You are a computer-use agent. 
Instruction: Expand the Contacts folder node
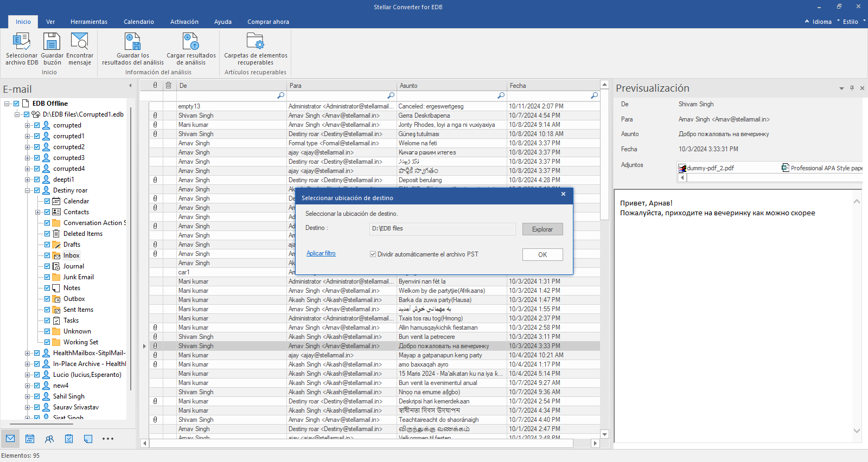(x=38, y=212)
